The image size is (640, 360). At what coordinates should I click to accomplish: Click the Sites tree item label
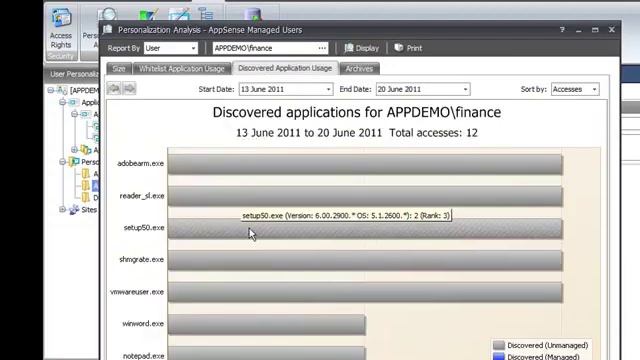[x=89, y=210]
